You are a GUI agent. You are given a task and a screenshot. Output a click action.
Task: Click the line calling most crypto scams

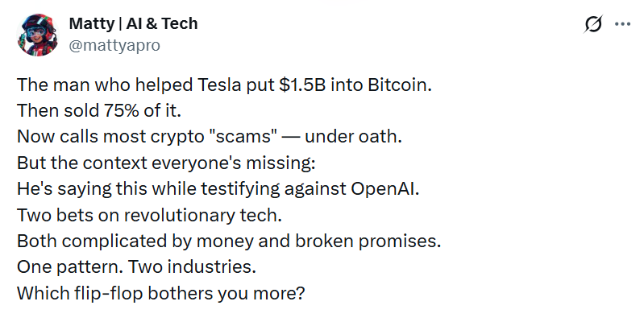(x=210, y=137)
